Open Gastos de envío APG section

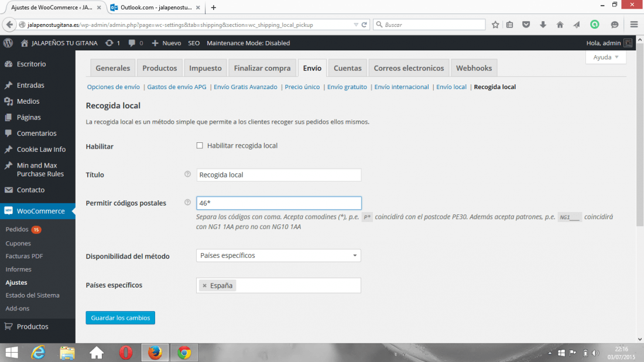[177, 87]
